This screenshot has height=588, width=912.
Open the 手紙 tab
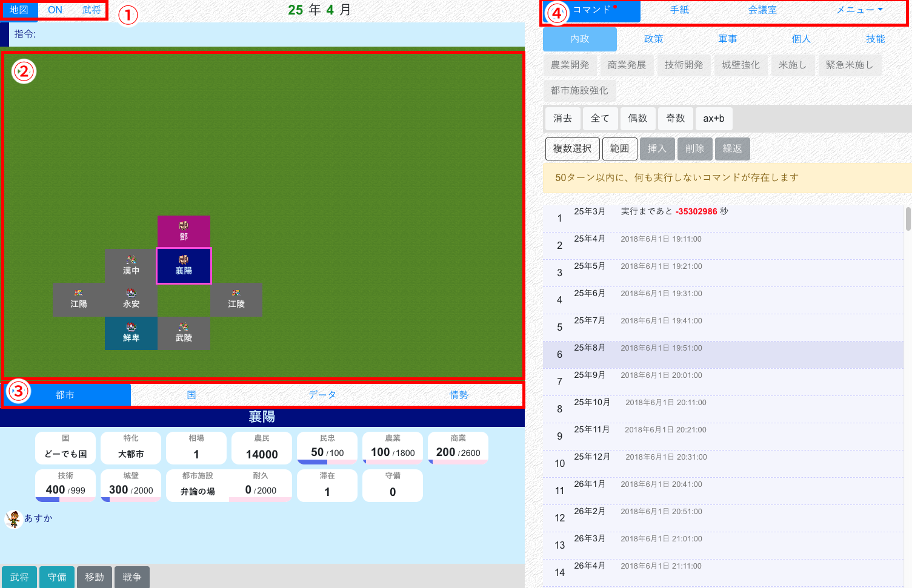(679, 10)
